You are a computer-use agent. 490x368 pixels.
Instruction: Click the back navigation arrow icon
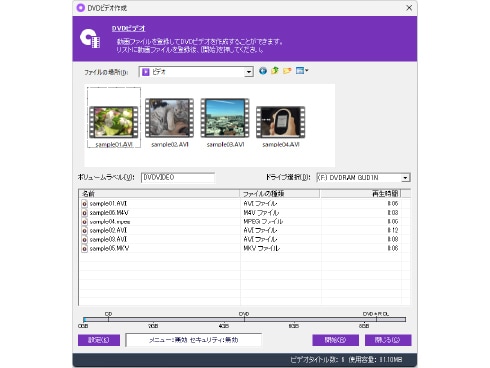[263, 71]
